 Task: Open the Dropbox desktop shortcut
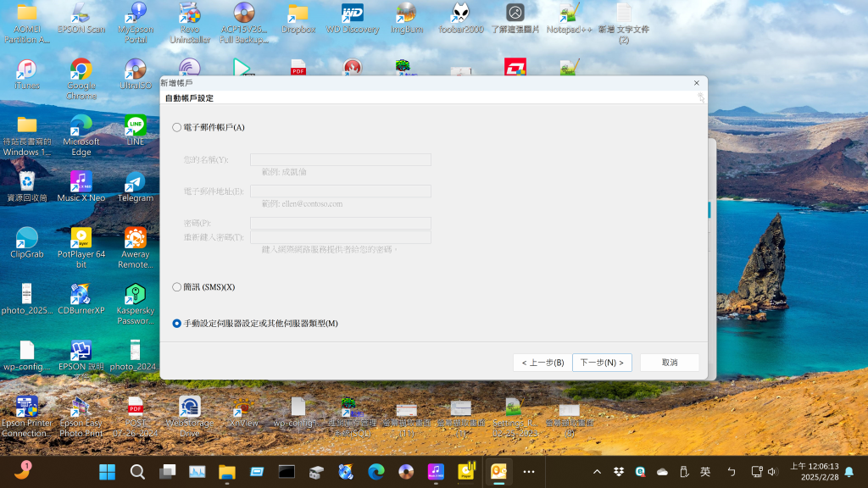(298, 18)
